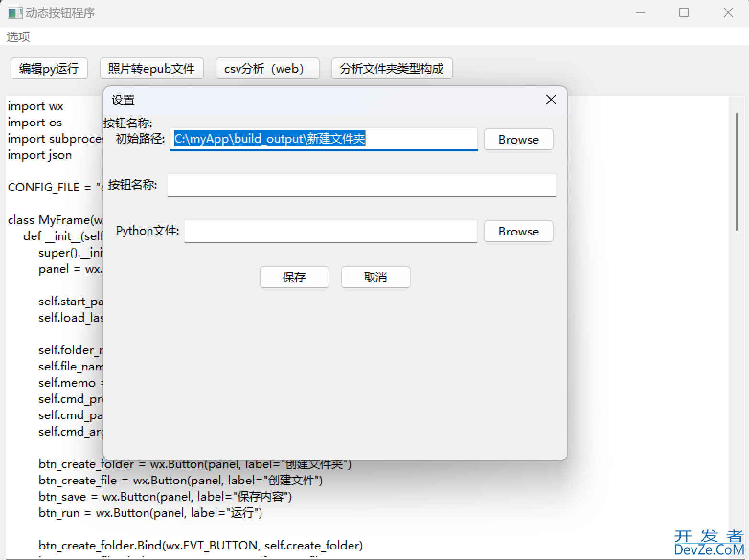Click the Python文件 input field
Viewport: 749px width, 560px height.
(x=330, y=231)
